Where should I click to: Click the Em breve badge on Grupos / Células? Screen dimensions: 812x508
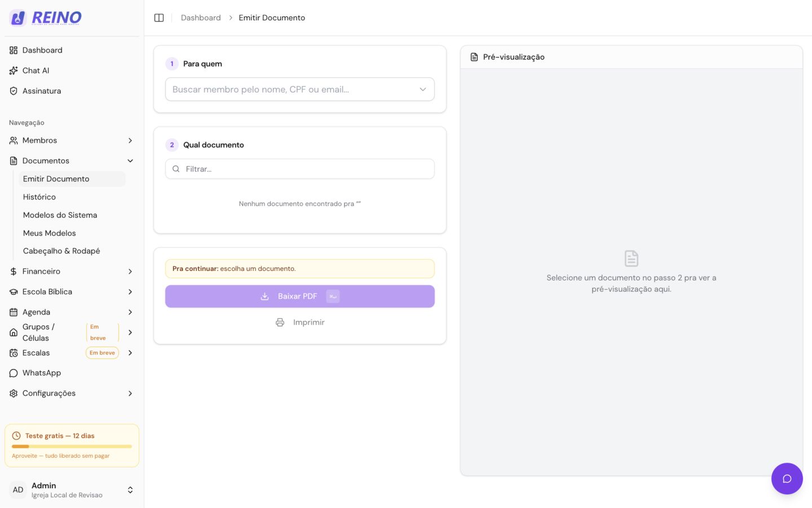[x=102, y=332]
